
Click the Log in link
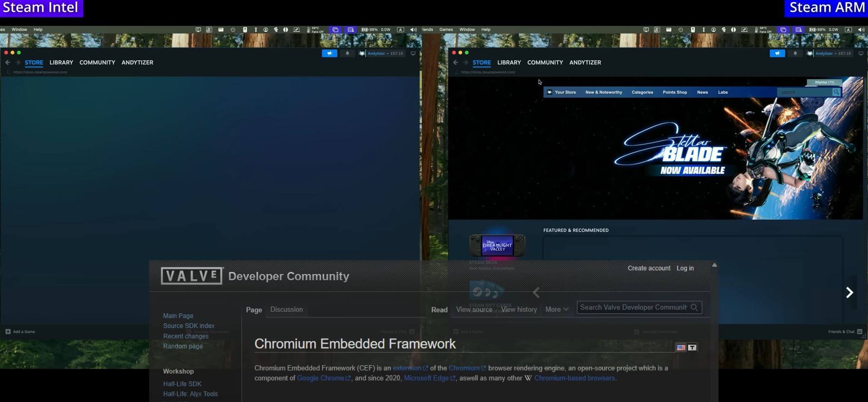point(685,268)
